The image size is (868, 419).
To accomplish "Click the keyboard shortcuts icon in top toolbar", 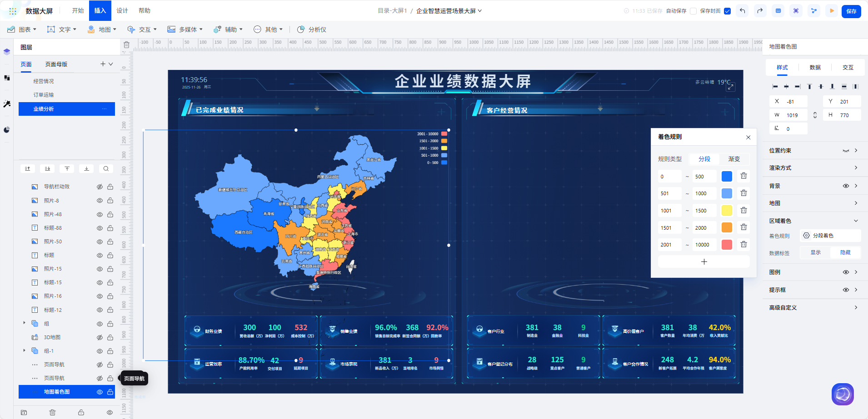I will pos(778,11).
